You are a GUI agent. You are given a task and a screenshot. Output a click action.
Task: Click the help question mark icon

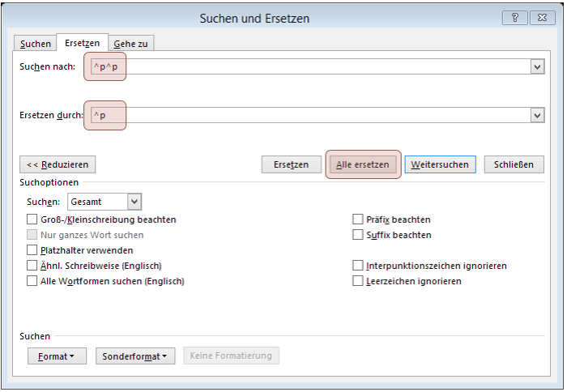coord(514,17)
